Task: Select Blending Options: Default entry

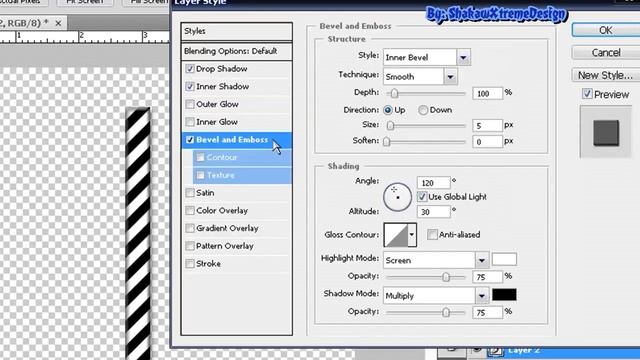Action: pyautogui.click(x=237, y=51)
